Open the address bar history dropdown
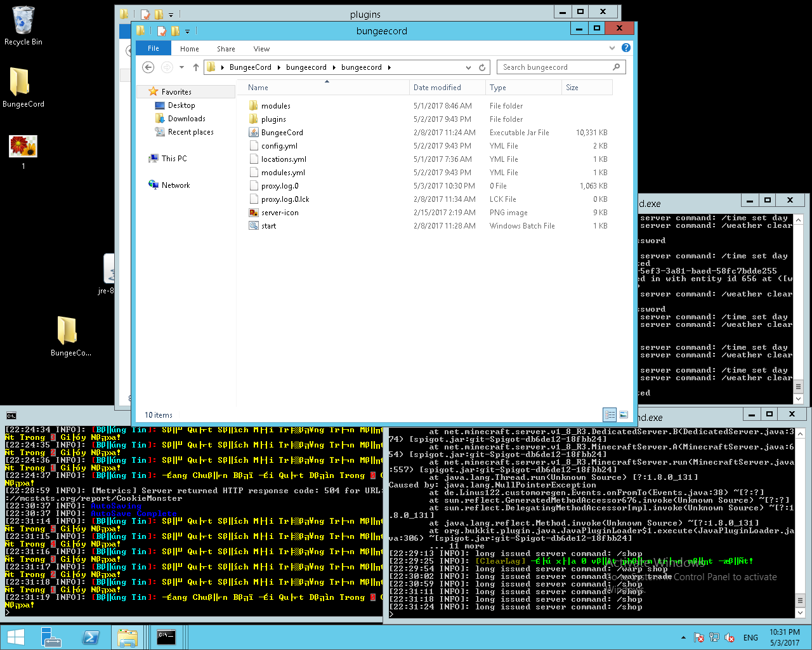812x650 pixels. pyautogui.click(x=468, y=67)
